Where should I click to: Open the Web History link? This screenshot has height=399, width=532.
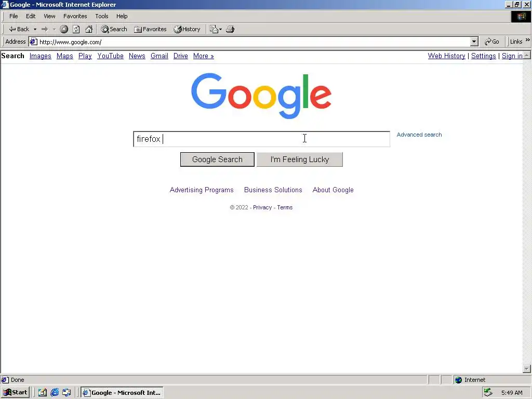pyautogui.click(x=446, y=56)
